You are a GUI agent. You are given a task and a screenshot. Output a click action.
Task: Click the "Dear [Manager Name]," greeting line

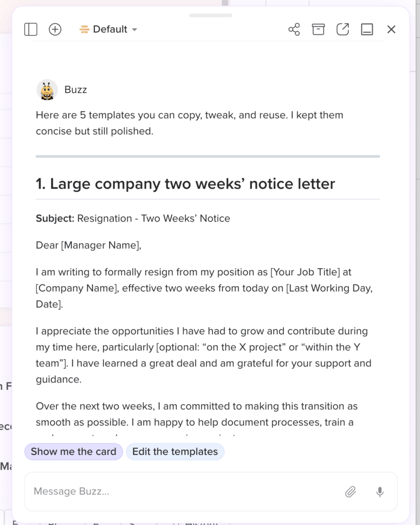click(x=88, y=245)
